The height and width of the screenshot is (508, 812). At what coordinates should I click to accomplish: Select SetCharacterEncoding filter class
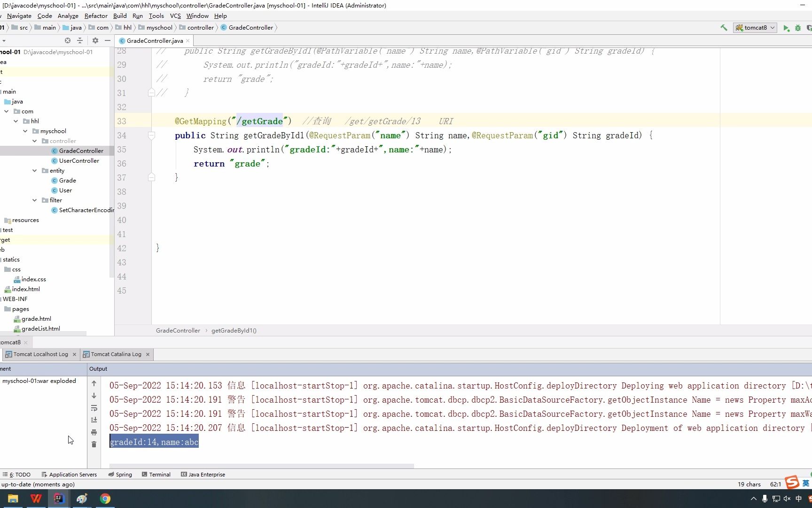[x=83, y=210]
